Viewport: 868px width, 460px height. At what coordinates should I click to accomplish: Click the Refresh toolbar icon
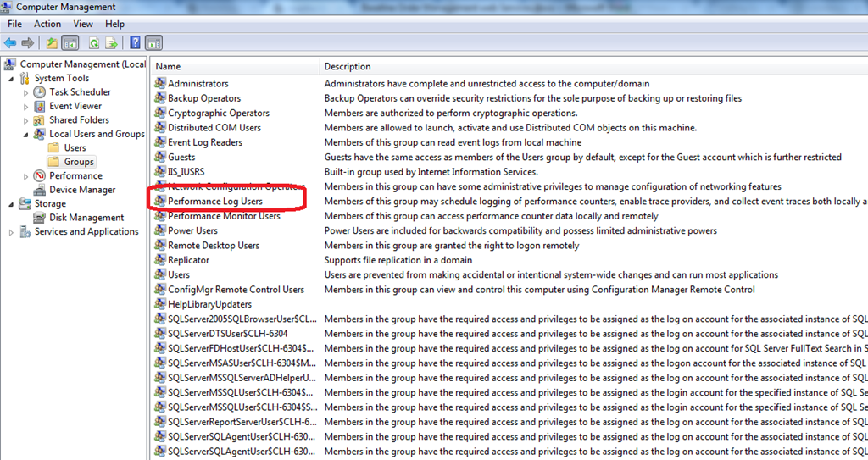[x=94, y=42]
